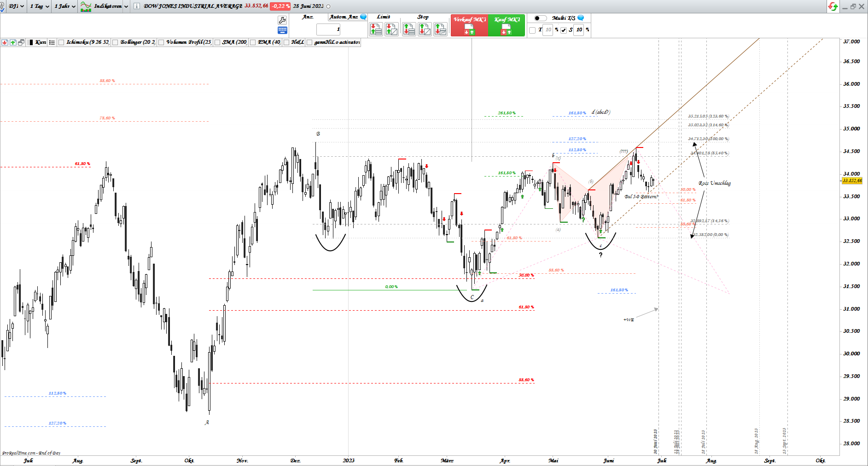The image size is (868, 466).
Task: Click the first Limit order icon
Action: coord(376,29)
